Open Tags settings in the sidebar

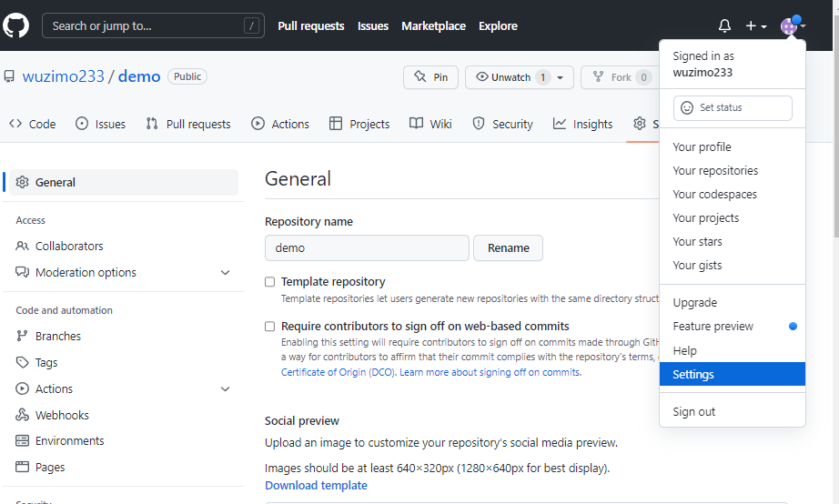pos(45,362)
